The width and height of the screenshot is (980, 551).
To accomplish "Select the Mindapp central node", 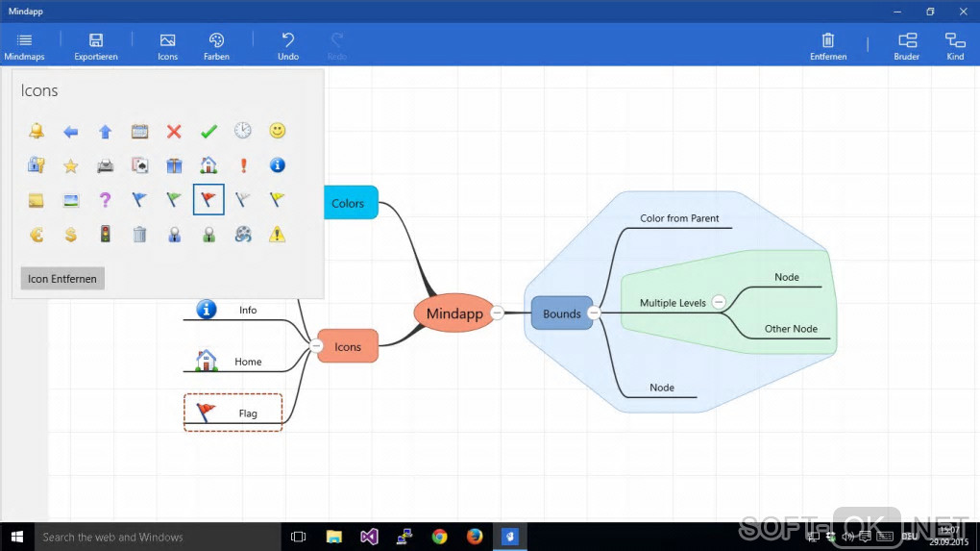I will (x=454, y=313).
